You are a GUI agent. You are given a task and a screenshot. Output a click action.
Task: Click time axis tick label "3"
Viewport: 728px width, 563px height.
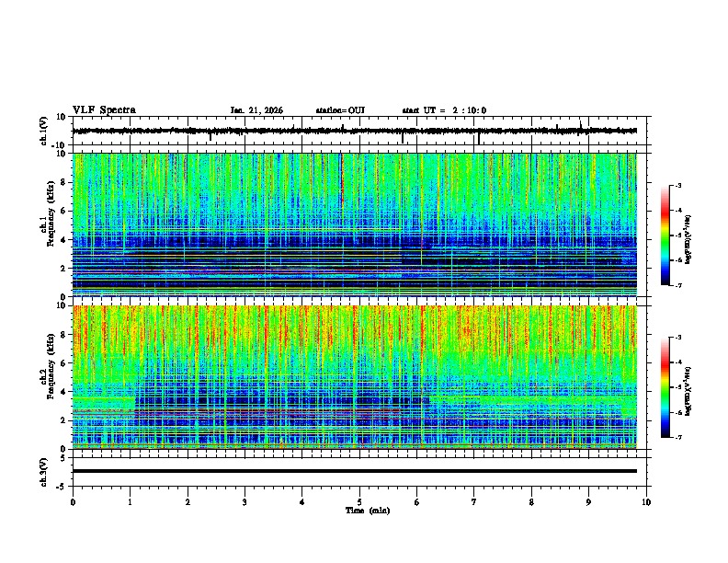pos(245,501)
